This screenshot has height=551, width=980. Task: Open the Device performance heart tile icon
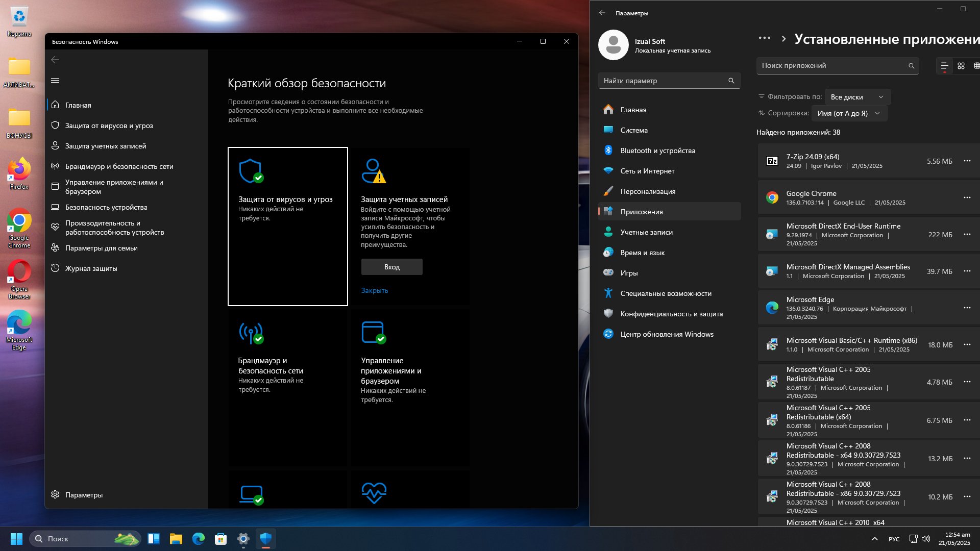click(374, 493)
